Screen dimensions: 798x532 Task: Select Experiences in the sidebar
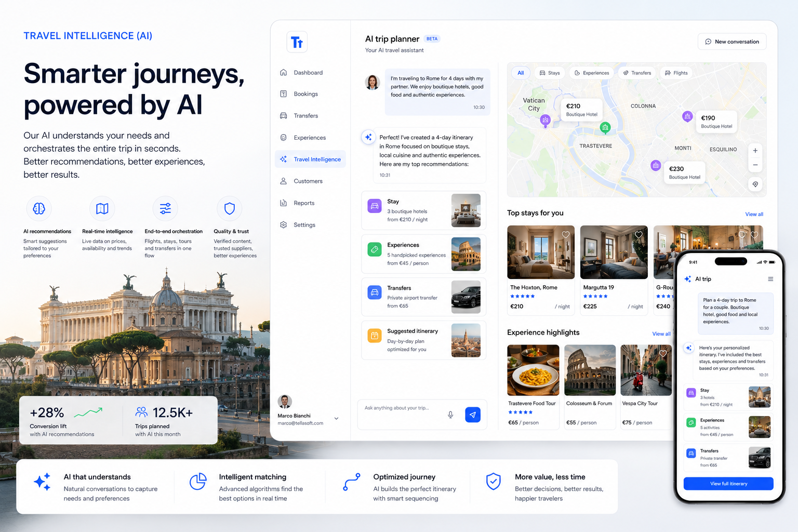click(310, 138)
